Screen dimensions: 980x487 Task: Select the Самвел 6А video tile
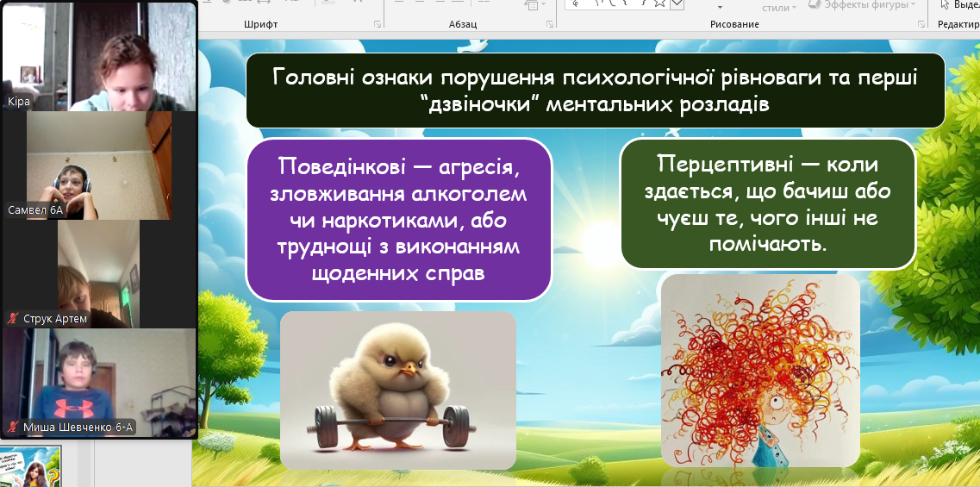point(99,165)
